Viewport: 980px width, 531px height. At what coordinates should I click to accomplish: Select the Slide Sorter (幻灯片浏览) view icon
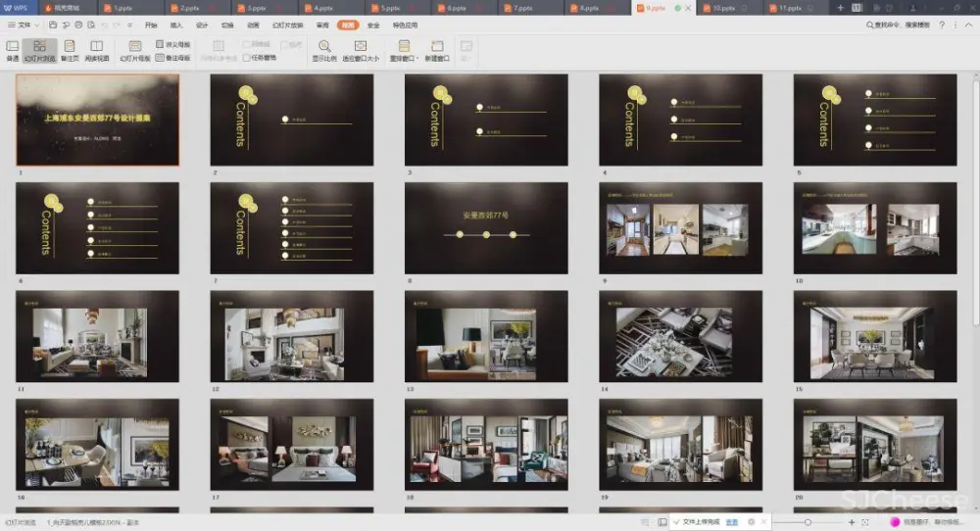(39, 50)
